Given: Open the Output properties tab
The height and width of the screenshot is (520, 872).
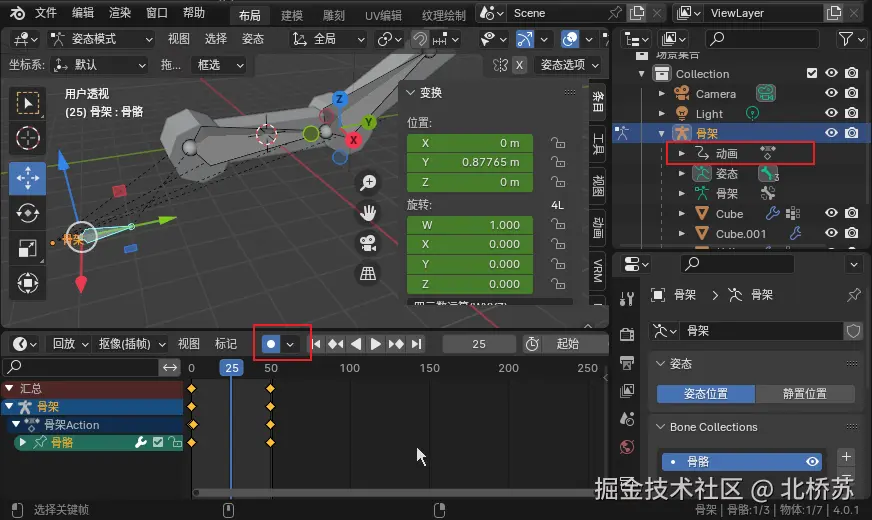Looking at the screenshot, I should (x=627, y=363).
